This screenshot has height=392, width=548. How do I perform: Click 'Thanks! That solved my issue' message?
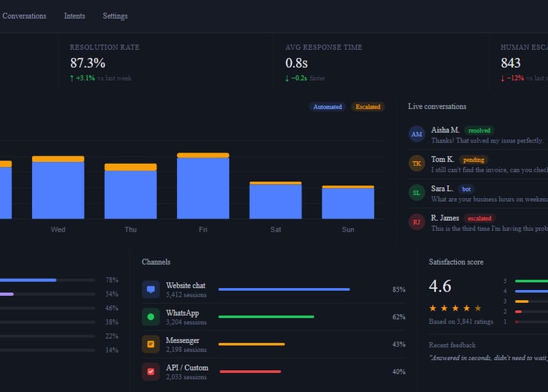pos(487,140)
